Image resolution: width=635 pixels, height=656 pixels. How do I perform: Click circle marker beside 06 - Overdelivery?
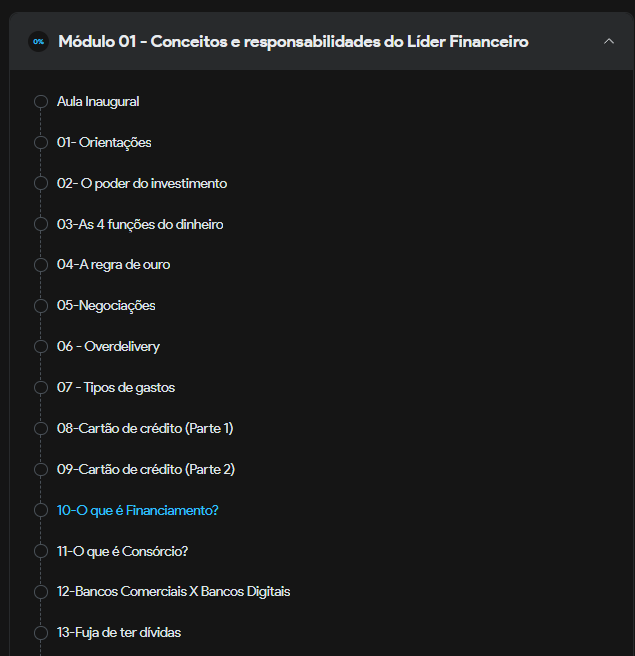click(41, 346)
